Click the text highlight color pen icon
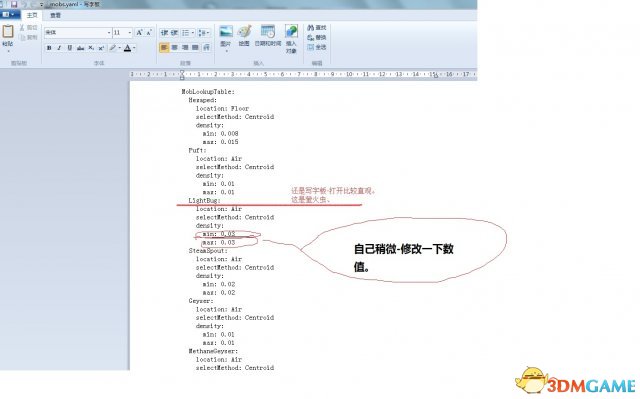 tap(113, 48)
